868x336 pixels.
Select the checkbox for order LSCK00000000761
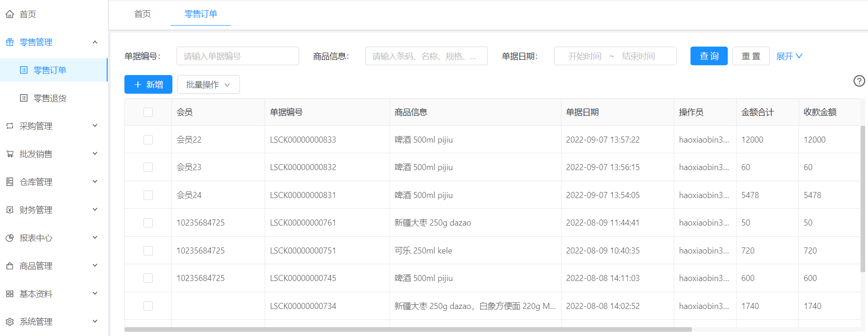[148, 223]
